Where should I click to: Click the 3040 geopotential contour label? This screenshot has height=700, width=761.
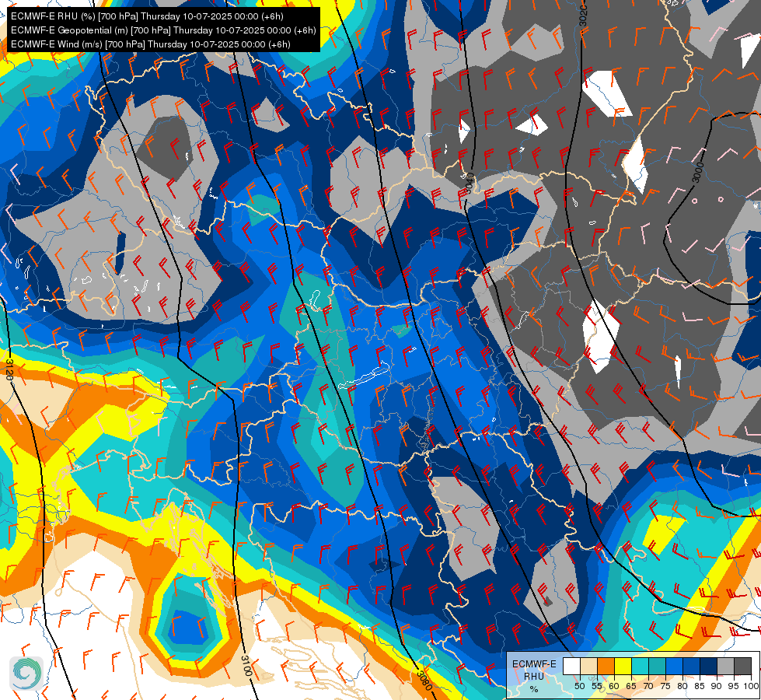[x=470, y=183]
